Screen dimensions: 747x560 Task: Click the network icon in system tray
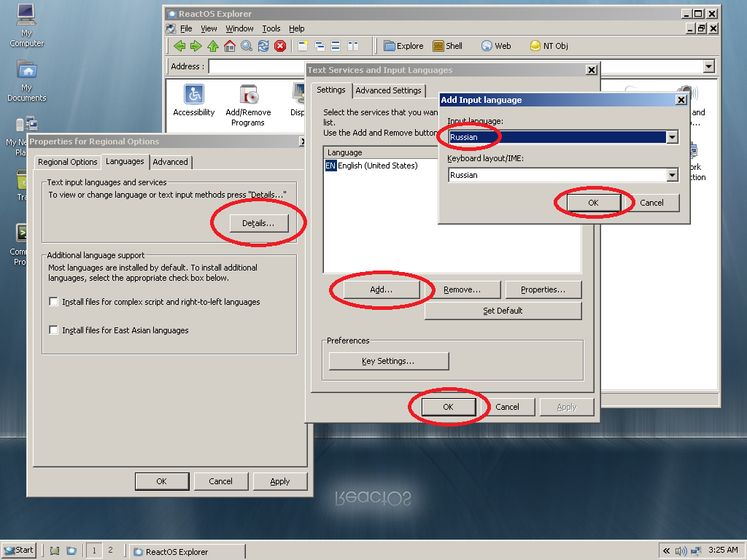[x=696, y=551]
